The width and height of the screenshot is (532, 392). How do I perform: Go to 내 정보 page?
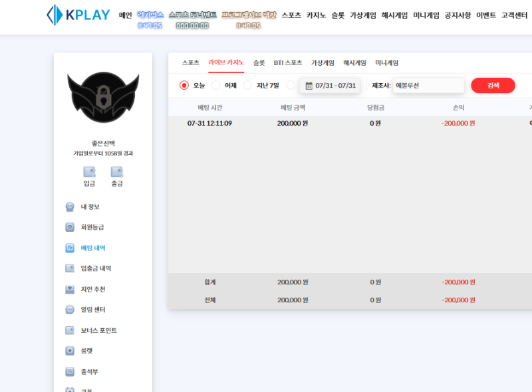[90, 207]
